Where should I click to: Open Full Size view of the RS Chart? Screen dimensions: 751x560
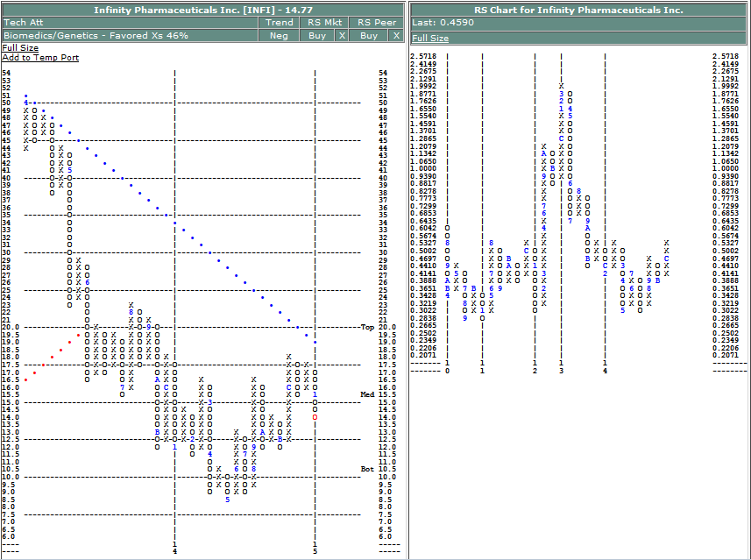click(x=430, y=39)
